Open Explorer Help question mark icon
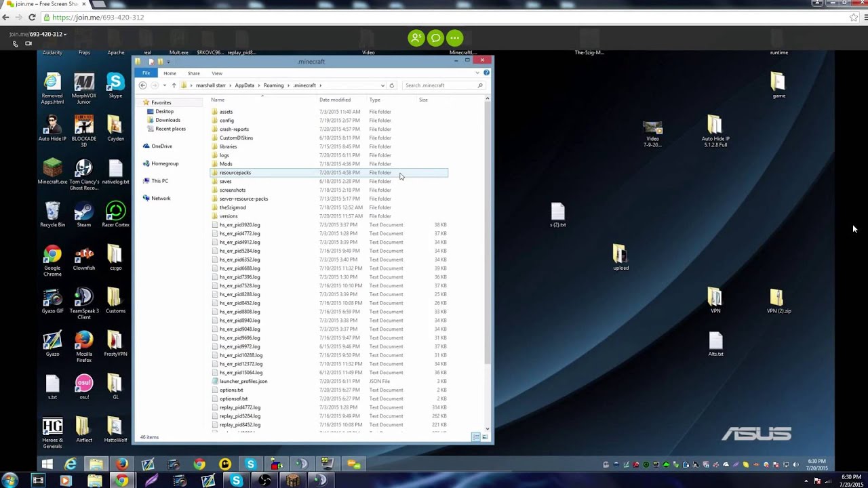 (486, 73)
